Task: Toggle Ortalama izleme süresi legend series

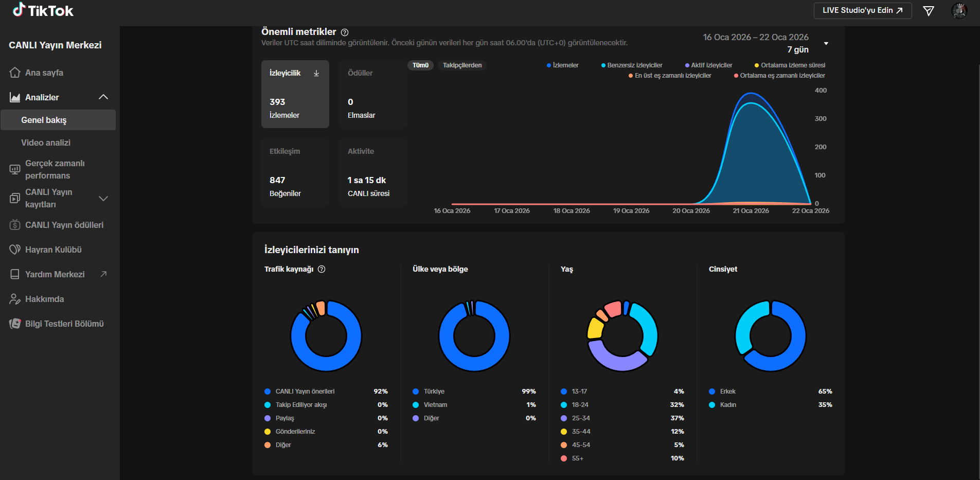Action: click(790, 65)
